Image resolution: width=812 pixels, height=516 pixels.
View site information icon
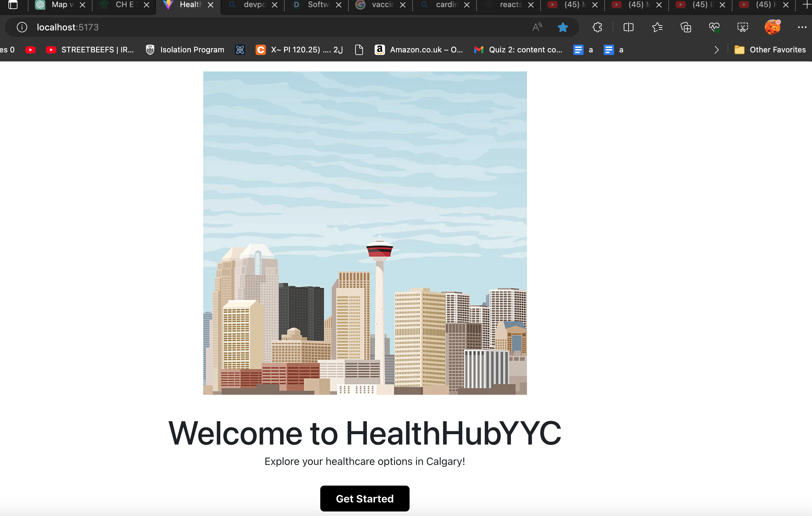(22, 27)
